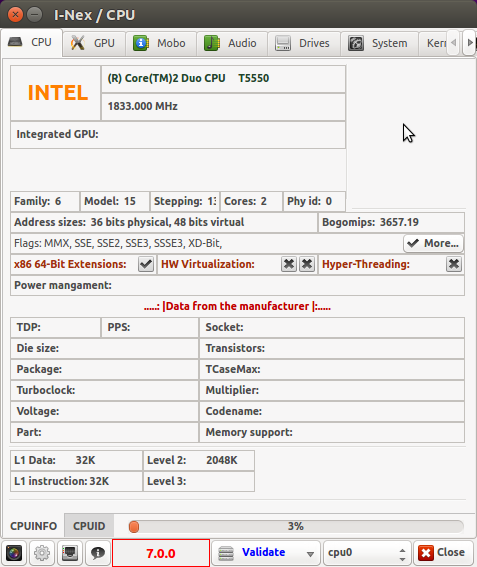Click the speech bubble info icon button

(98, 553)
